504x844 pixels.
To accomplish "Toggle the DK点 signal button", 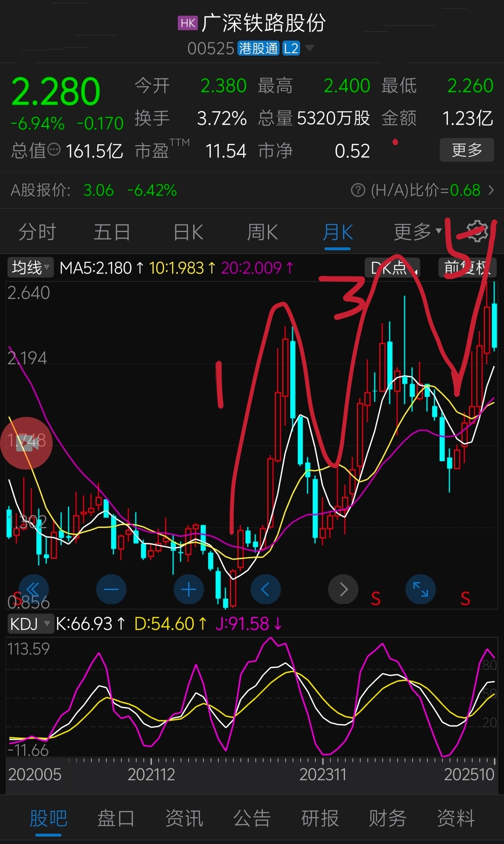I will point(392,268).
